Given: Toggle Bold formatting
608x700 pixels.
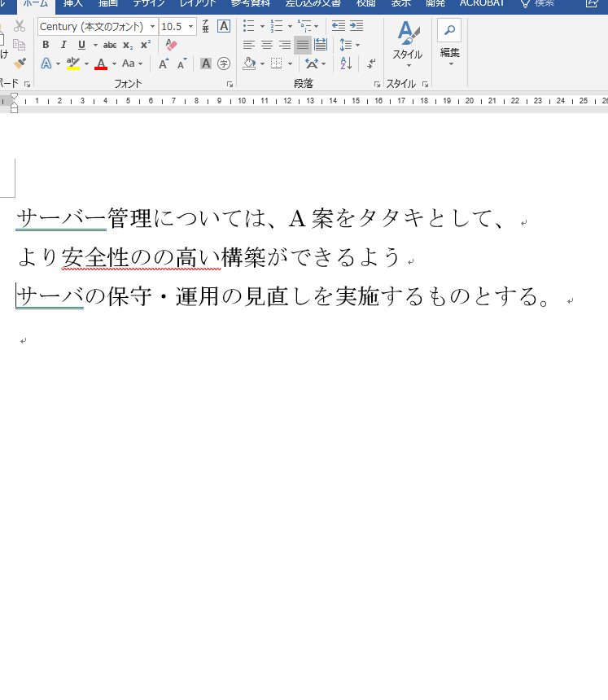Looking at the screenshot, I should click(x=46, y=45).
